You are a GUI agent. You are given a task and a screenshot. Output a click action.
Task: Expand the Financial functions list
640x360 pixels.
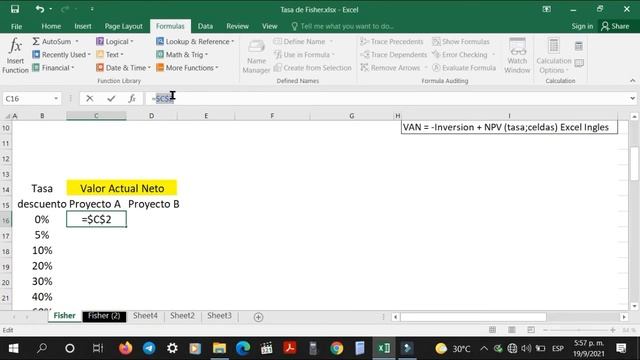pos(53,68)
